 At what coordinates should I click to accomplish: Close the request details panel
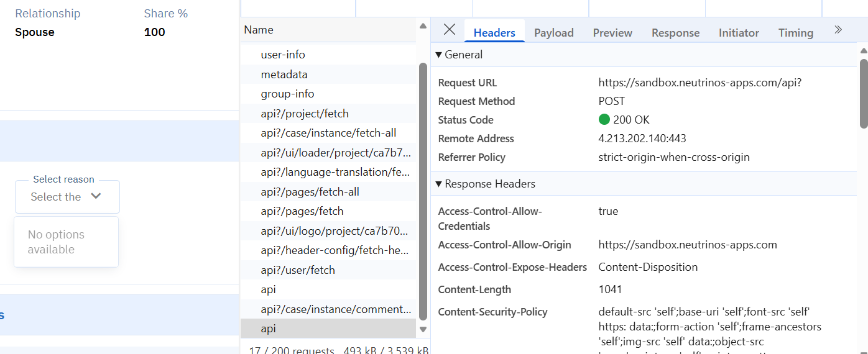[450, 30]
